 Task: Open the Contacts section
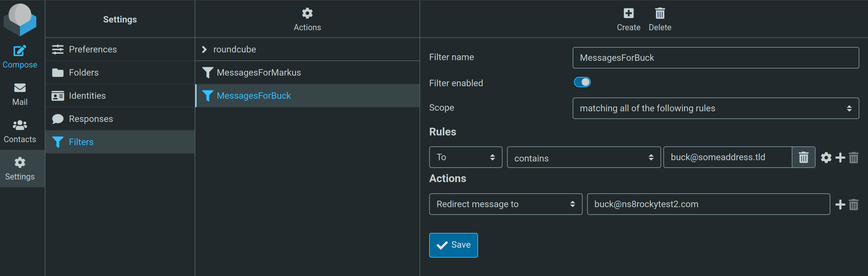(20, 131)
